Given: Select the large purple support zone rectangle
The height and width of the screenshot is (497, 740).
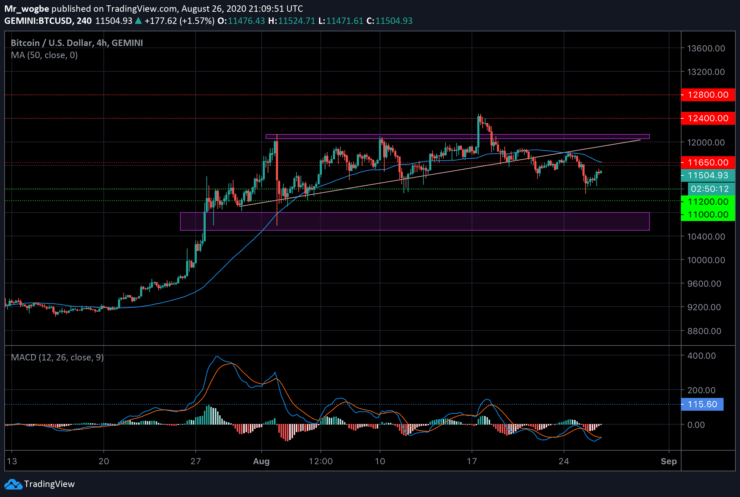Looking at the screenshot, I should tap(415, 221).
